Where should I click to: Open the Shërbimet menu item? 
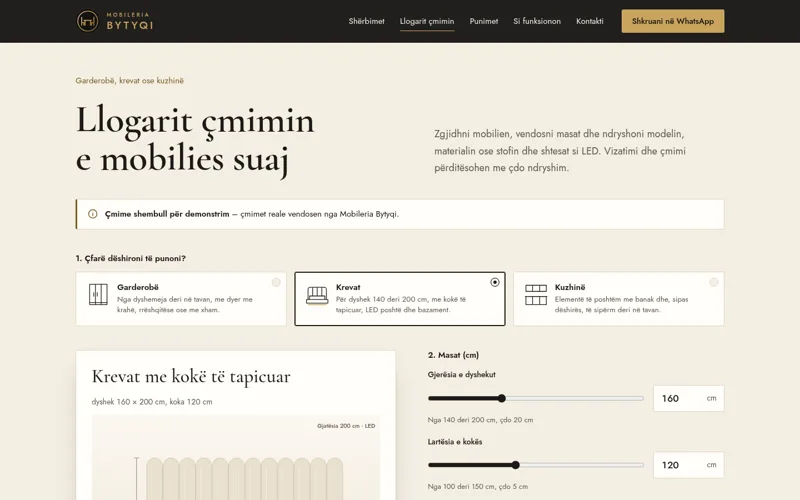point(366,21)
